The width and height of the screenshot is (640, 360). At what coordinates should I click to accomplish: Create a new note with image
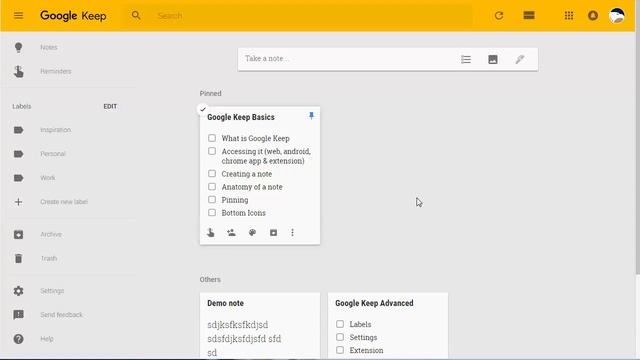[493, 60]
